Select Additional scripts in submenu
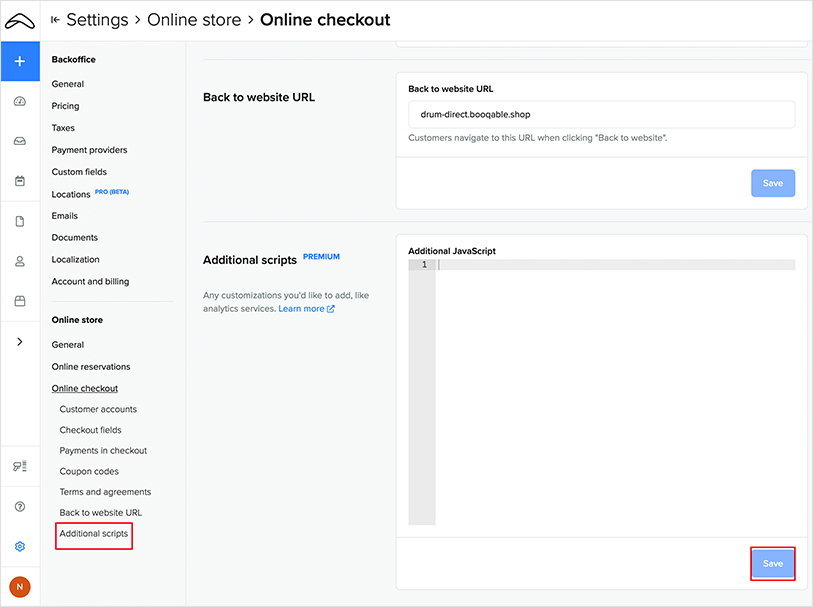The width and height of the screenshot is (813, 607). pos(94,534)
